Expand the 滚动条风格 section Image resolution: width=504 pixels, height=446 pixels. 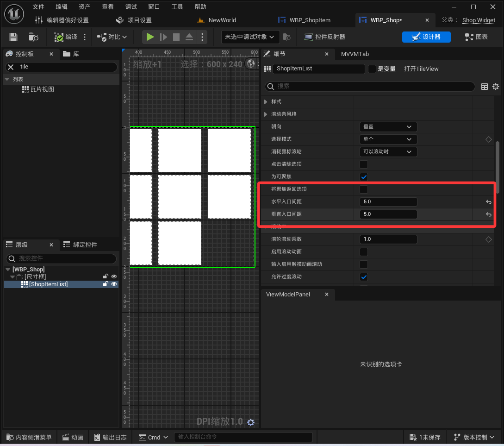click(x=266, y=114)
